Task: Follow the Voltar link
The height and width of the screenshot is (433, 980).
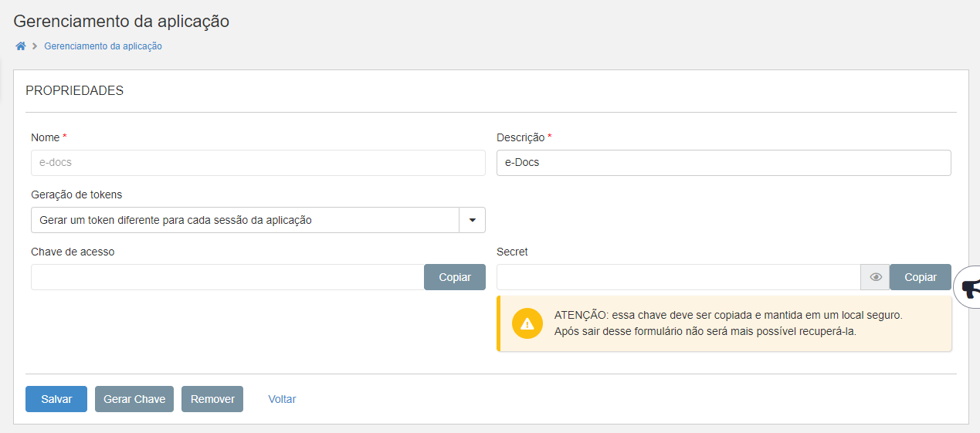Action: [x=282, y=399]
